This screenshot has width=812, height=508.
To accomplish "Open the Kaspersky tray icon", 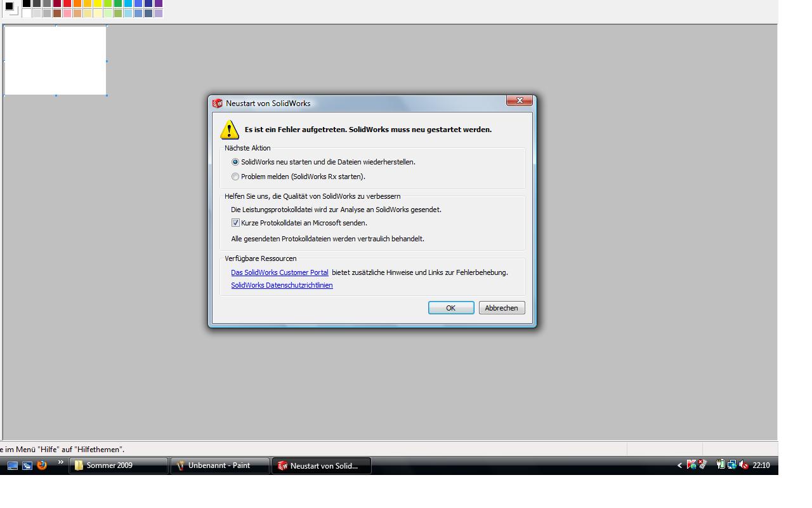I will (691, 465).
